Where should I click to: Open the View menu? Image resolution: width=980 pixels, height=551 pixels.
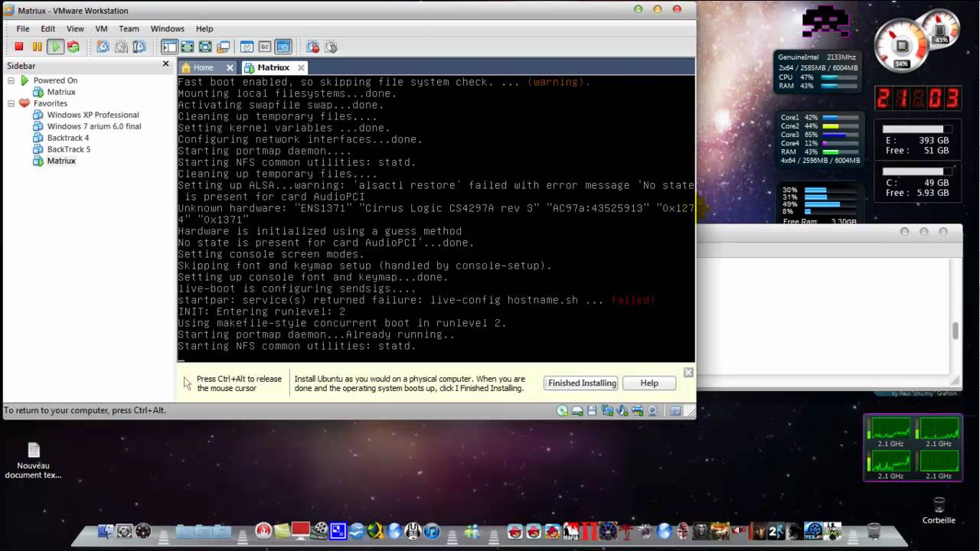coord(75,28)
